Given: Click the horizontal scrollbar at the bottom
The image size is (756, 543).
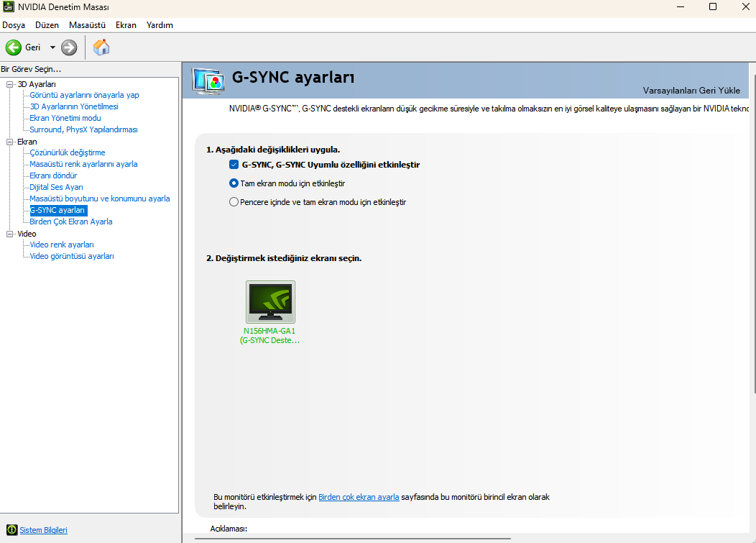Looking at the screenshot, I should [x=352, y=538].
